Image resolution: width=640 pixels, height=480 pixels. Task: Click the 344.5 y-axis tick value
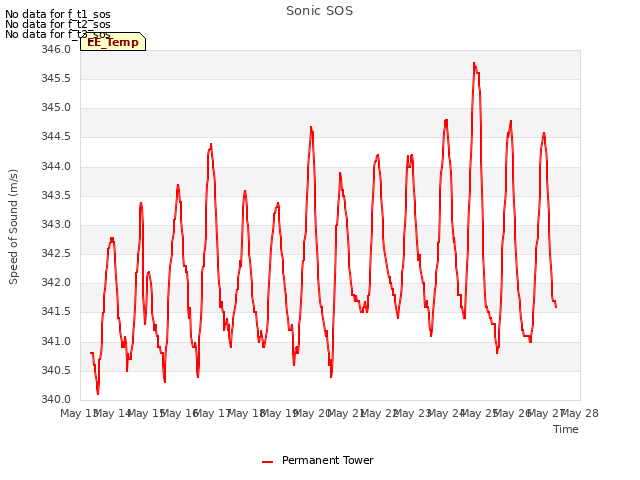56,137
